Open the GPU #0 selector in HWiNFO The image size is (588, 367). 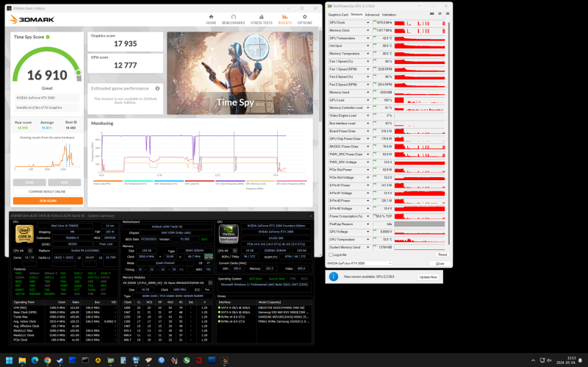coord(235,250)
